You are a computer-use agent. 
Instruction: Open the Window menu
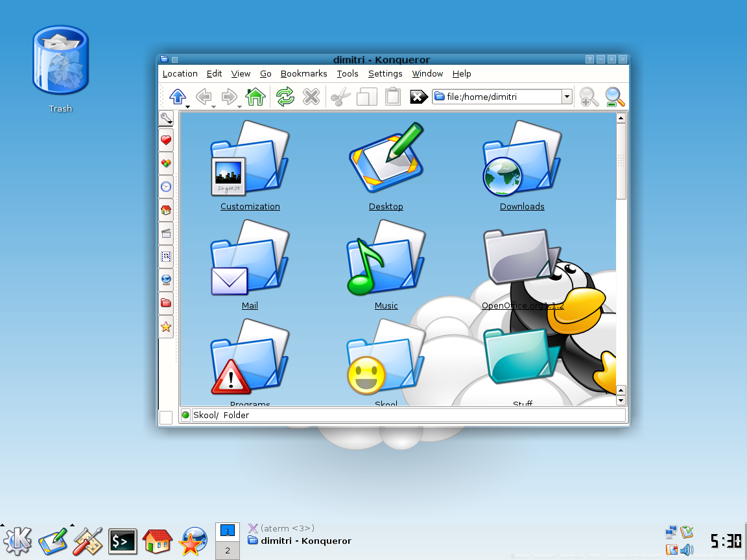427,73
